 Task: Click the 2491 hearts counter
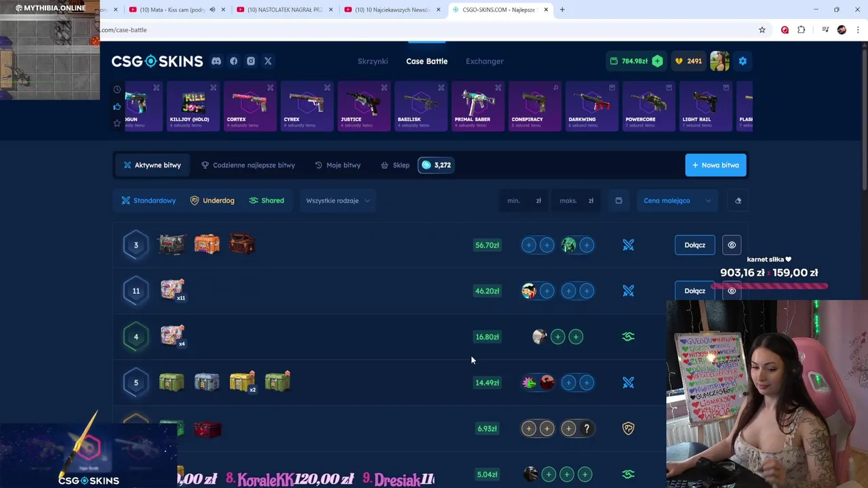(x=688, y=61)
